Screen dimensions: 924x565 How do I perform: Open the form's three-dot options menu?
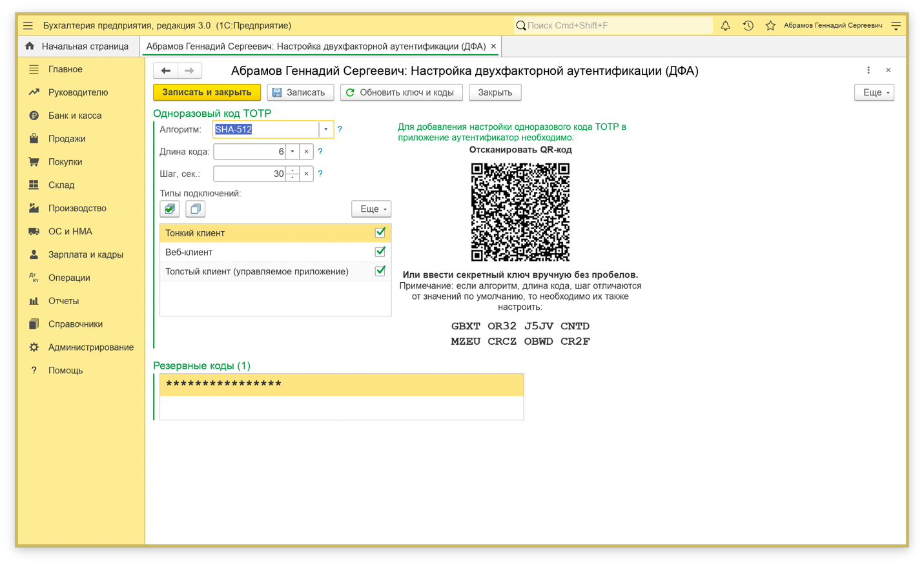click(868, 70)
